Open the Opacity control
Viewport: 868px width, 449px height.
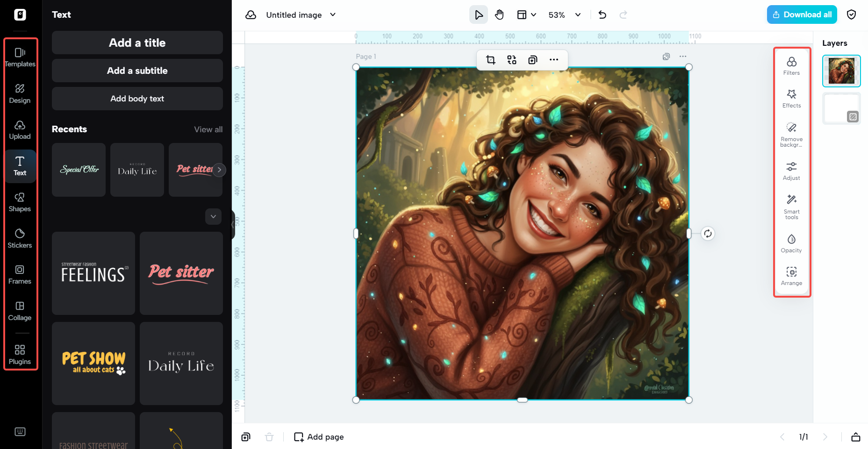(x=791, y=243)
